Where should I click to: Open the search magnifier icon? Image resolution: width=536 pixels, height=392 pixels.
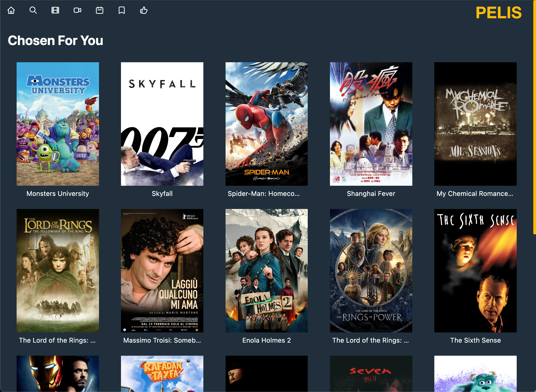coord(33,10)
